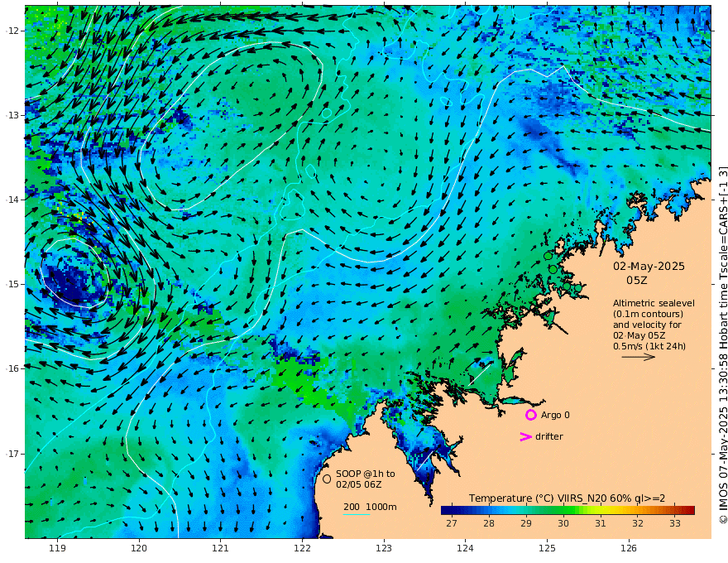Click the 28 tick label on colorbar
Viewport: 728px width, 563px height.
coord(488,523)
